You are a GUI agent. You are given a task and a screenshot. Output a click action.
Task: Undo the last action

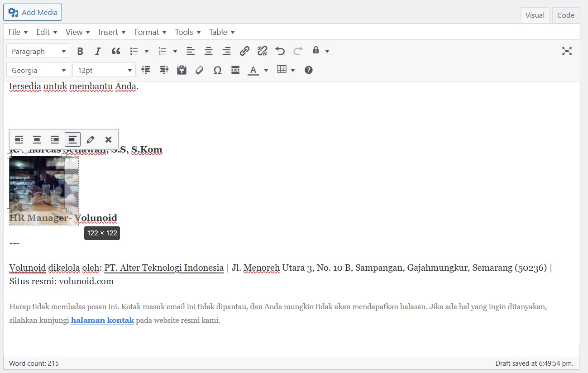coord(280,51)
